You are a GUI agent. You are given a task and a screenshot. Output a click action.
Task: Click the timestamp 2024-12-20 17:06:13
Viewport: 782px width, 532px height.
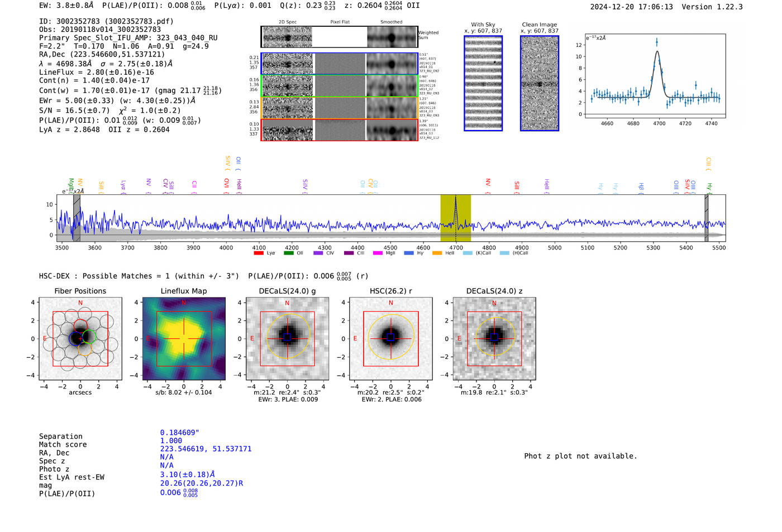pos(632,7)
